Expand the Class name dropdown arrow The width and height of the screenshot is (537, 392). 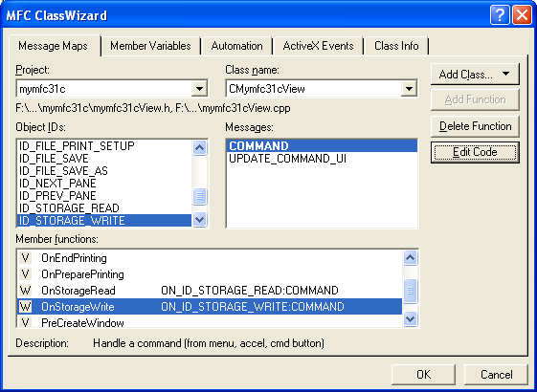(x=409, y=89)
